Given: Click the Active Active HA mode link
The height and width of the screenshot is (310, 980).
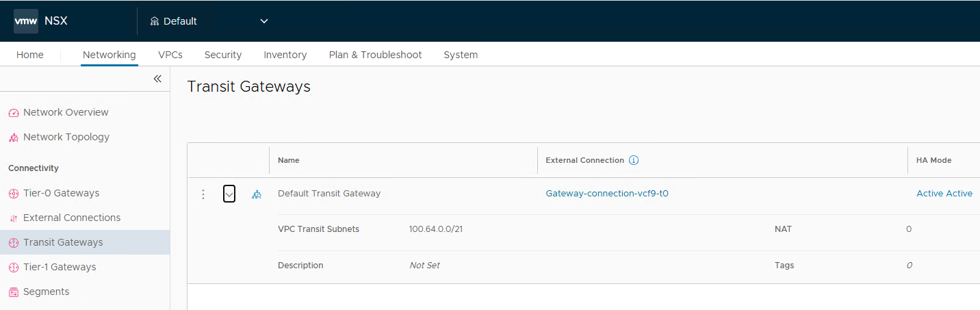Looking at the screenshot, I should tap(944, 194).
